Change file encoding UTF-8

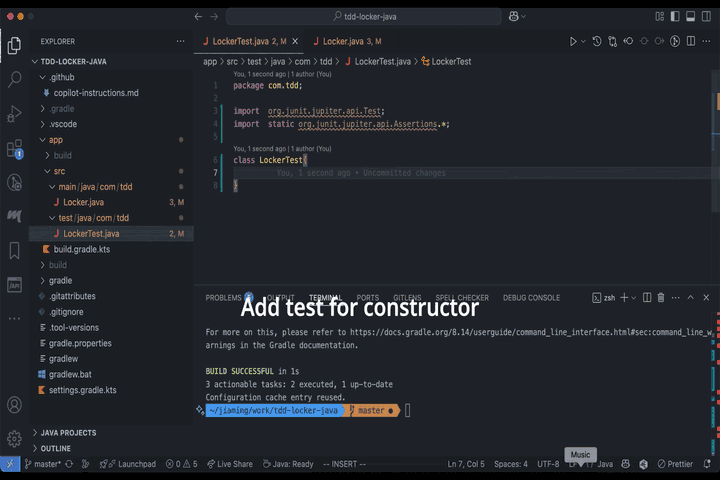point(548,464)
